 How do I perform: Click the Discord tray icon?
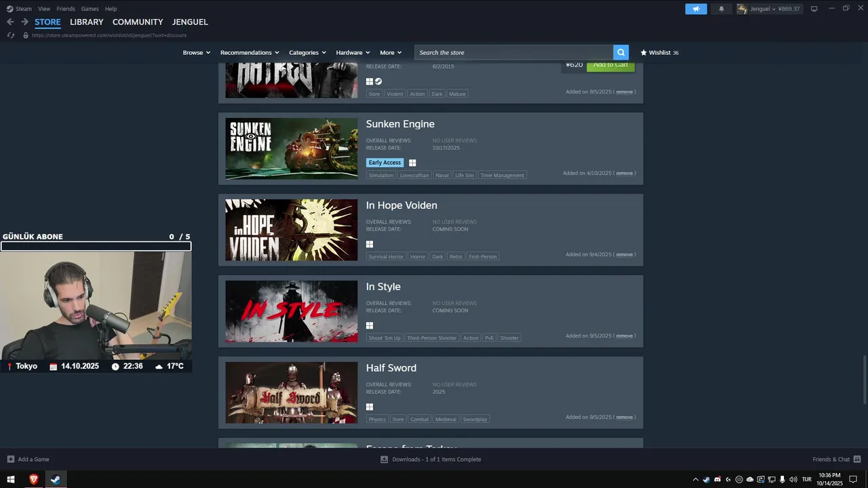click(717, 479)
